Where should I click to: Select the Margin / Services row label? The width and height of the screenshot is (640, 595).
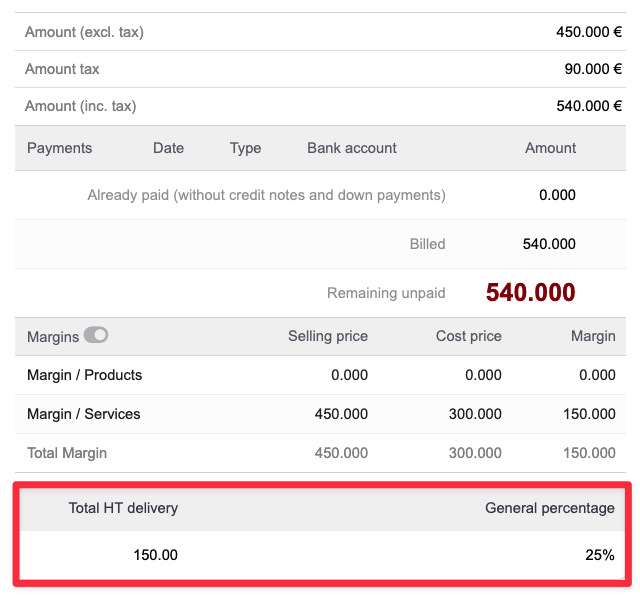(83, 414)
